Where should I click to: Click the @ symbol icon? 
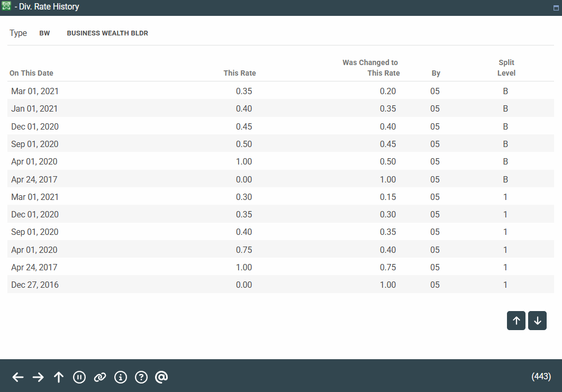tap(161, 377)
